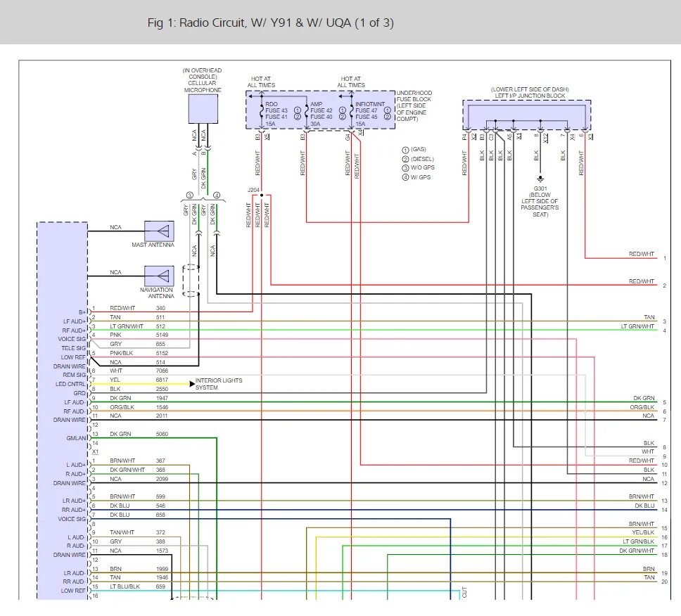Click the 'WHT' label at continuation 9
681x616 pixels.
648,452
